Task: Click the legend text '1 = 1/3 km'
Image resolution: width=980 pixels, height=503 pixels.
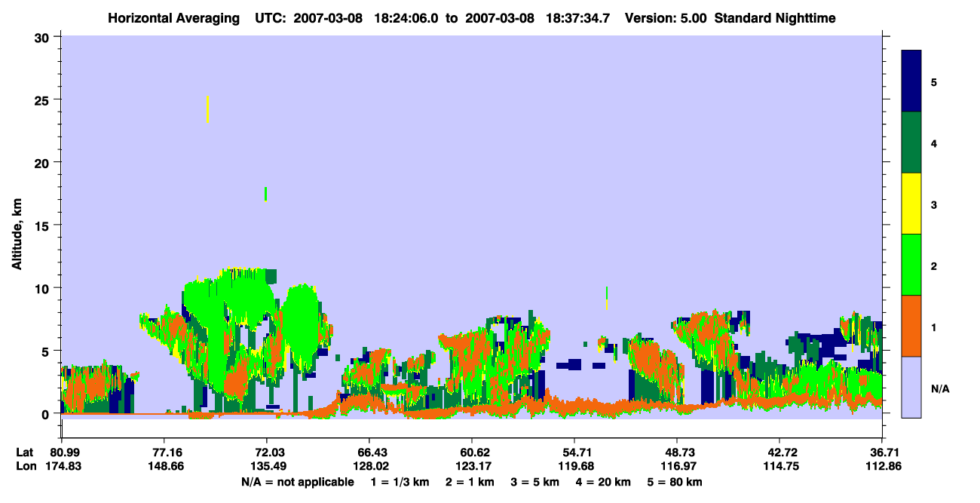Action: (x=400, y=481)
